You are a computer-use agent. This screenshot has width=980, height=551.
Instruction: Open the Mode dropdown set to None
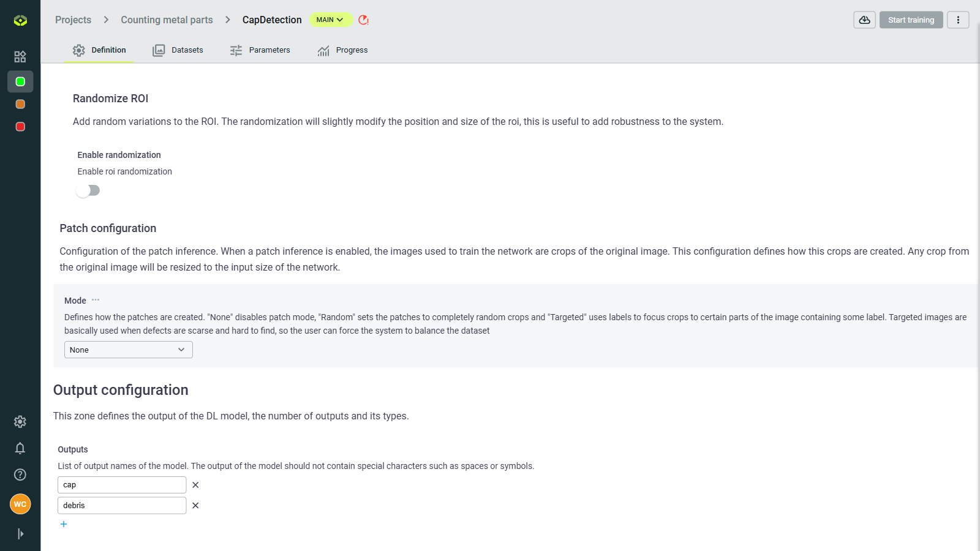tap(128, 350)
